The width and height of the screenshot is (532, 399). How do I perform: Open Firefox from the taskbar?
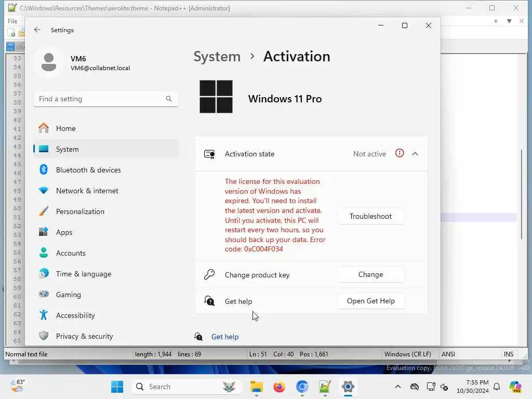tap(279, 387)
